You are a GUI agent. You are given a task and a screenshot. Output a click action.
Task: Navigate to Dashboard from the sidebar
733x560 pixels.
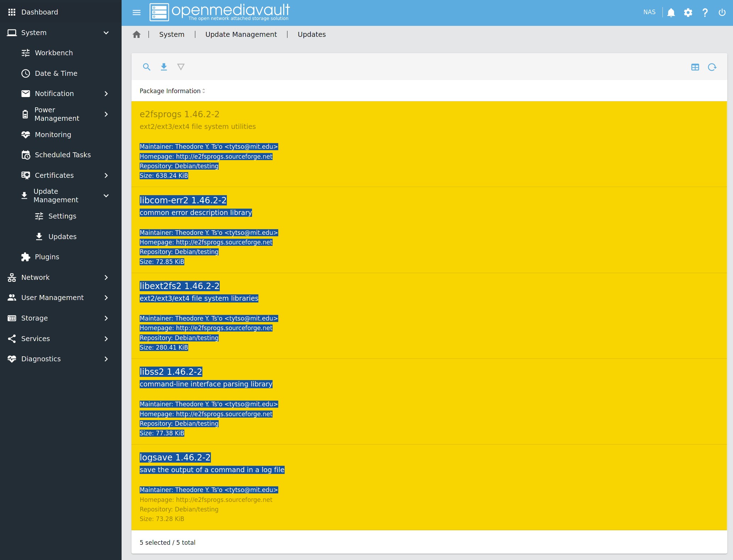(x=39, y=12)
